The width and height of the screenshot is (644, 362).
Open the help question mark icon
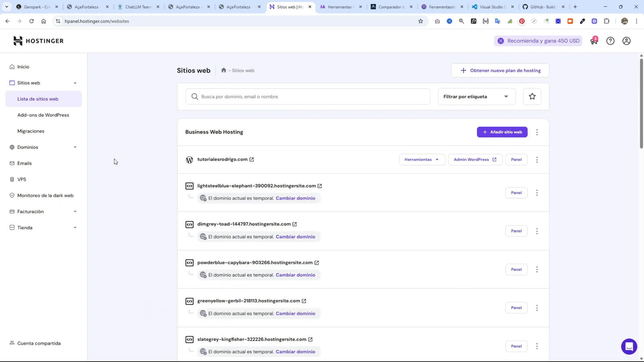610,41
